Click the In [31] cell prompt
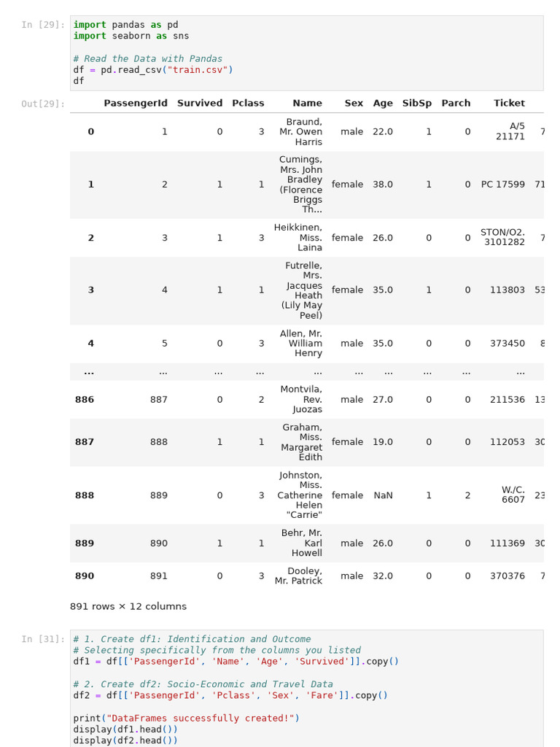The image size is (560, 747). (x=43, y=639)
